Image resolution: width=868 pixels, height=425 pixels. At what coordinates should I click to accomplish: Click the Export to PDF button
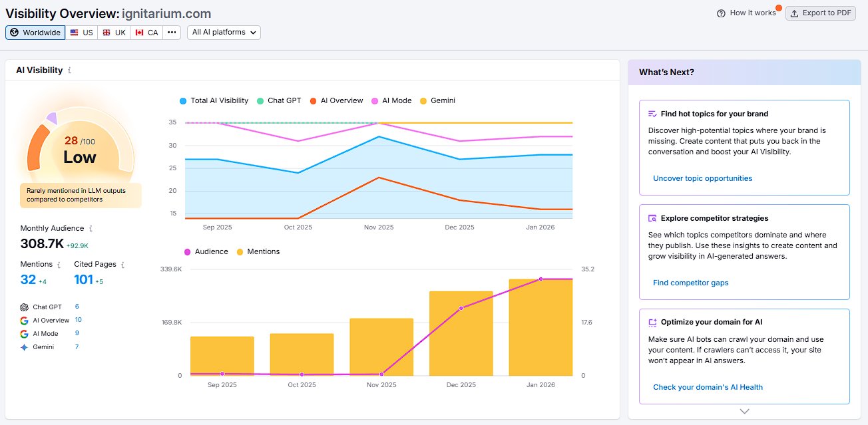(820, 13)
